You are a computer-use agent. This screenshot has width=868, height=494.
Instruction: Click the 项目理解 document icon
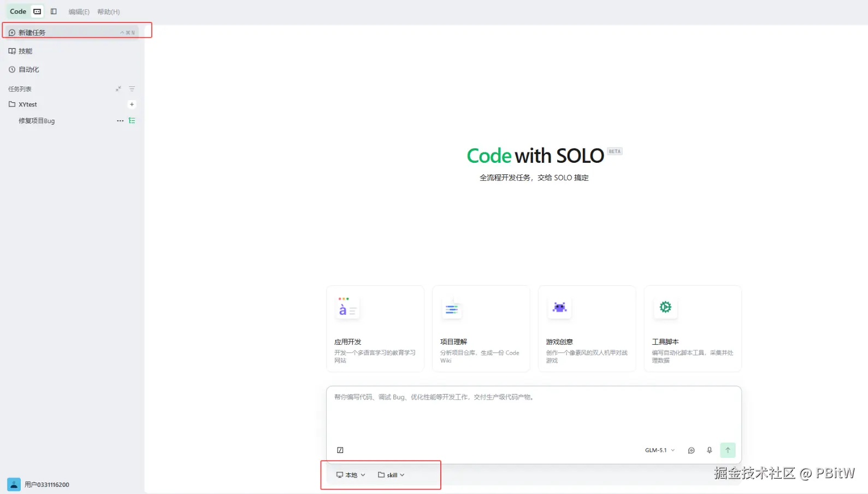(452, 308)
